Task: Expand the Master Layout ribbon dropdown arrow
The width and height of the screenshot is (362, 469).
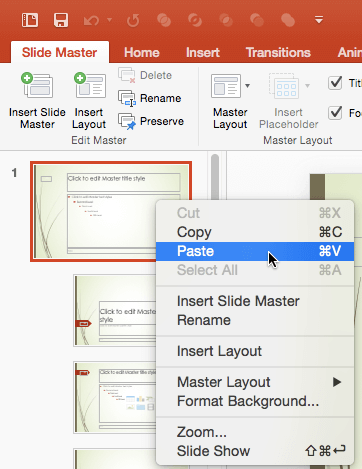Action: coord(247,86)
